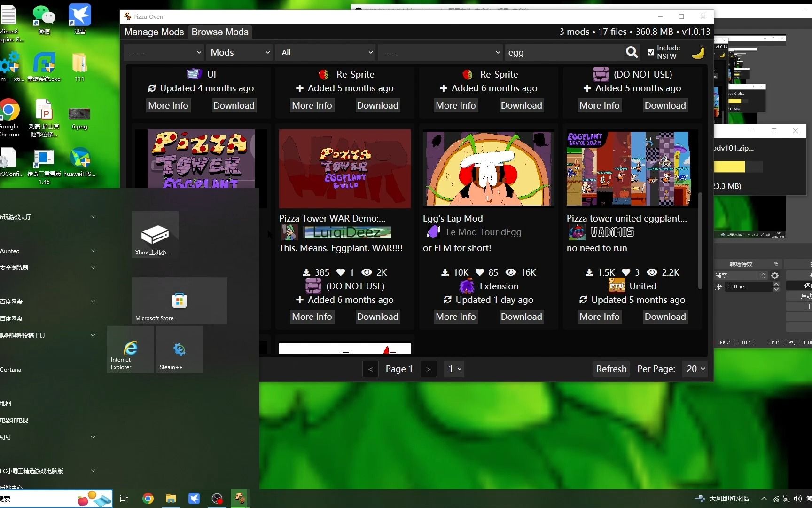Open the Per Page dropdown showing 20
The height and width of the screenshot is (508, 812).
click(696, 369)
